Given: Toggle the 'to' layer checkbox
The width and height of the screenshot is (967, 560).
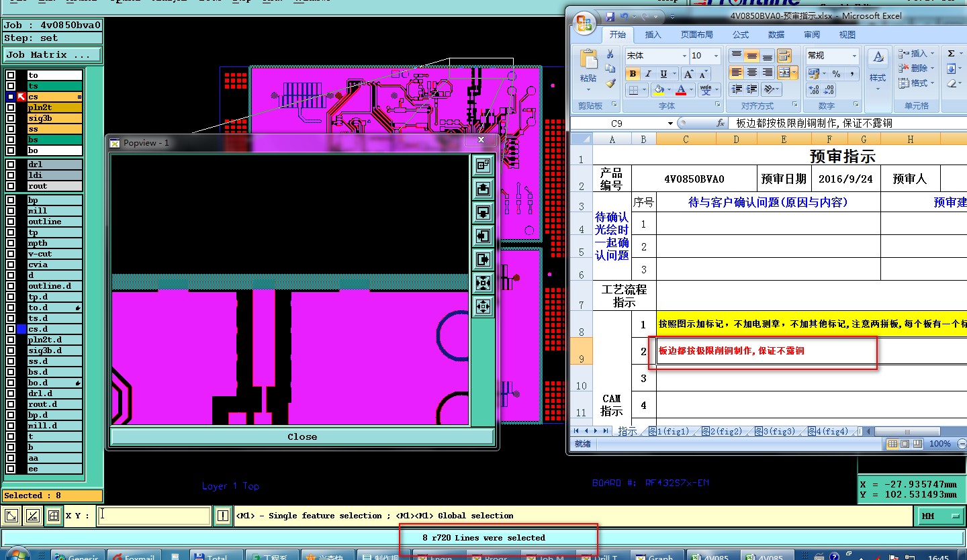Looking at the screenshot, I should coord(11,75).
